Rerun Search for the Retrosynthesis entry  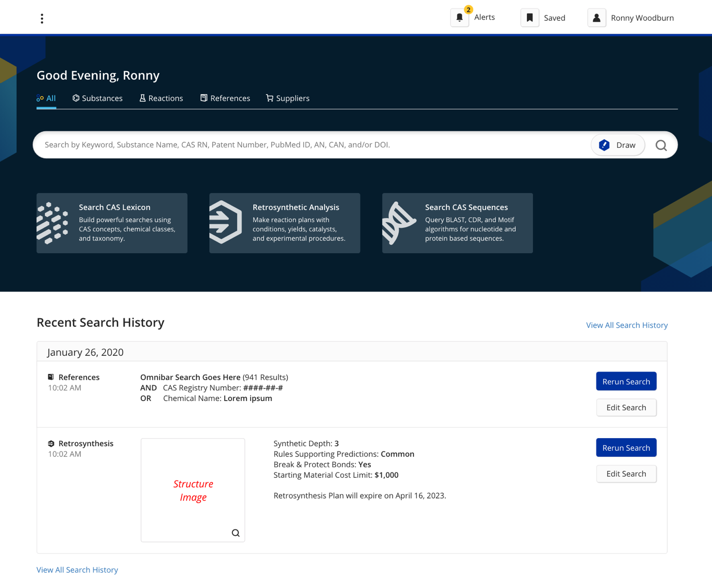coord(626,448)
